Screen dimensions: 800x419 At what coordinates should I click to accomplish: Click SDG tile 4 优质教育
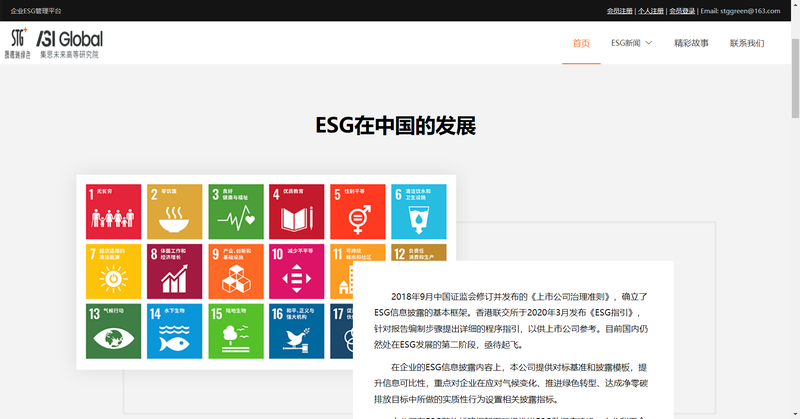click(x=296, y=212)
